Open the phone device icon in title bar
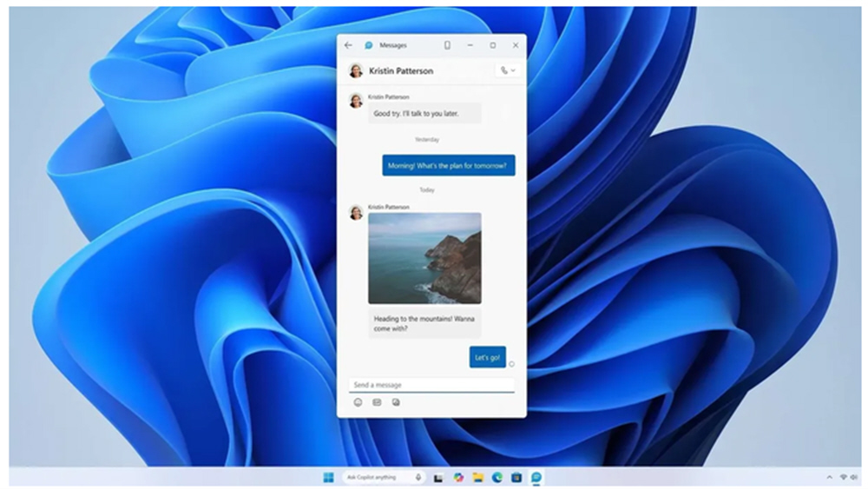This screenshot has height=490, width=868. coord(447,45)
